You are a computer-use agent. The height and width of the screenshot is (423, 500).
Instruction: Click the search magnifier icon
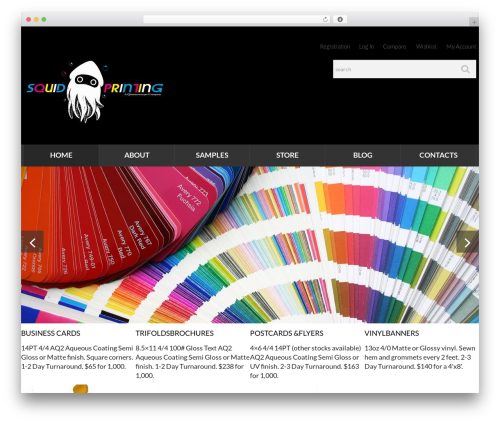pyautogui.click(x=465, y=69)
